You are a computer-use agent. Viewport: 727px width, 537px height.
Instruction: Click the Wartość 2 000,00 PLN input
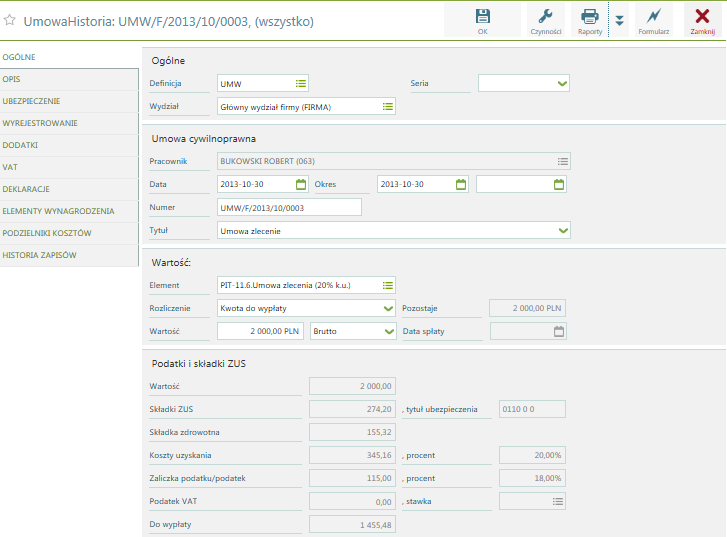[261, 331]
